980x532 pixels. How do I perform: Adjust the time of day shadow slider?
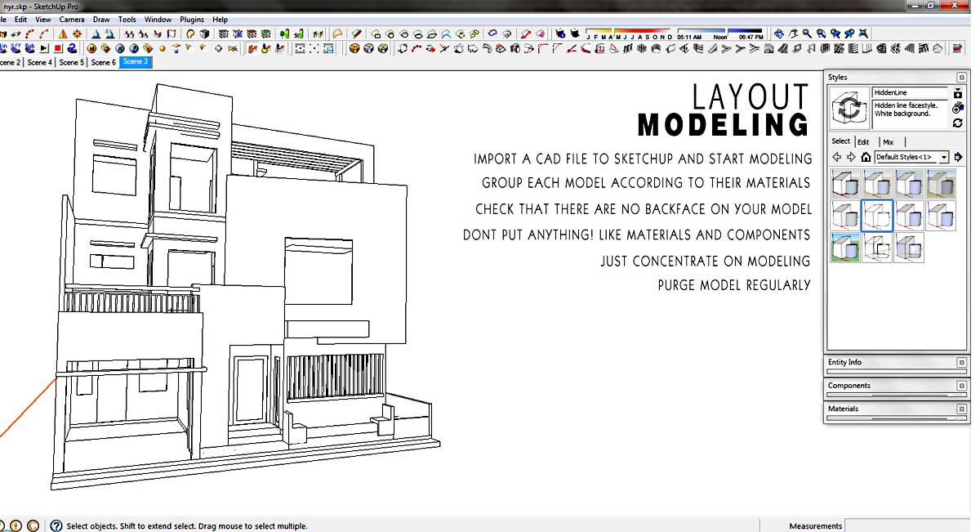pos(721,35)
